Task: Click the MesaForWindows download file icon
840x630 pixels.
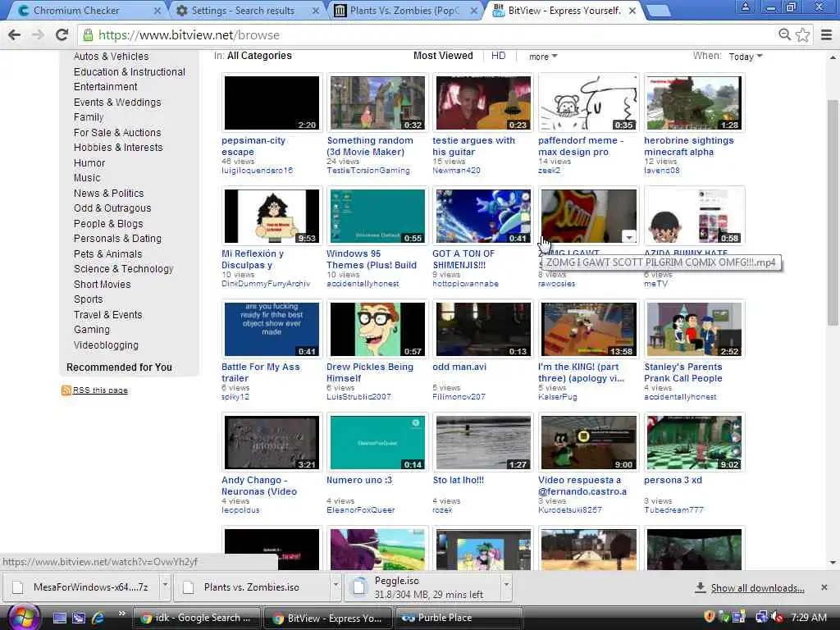Action: click(x=18, y=587)
